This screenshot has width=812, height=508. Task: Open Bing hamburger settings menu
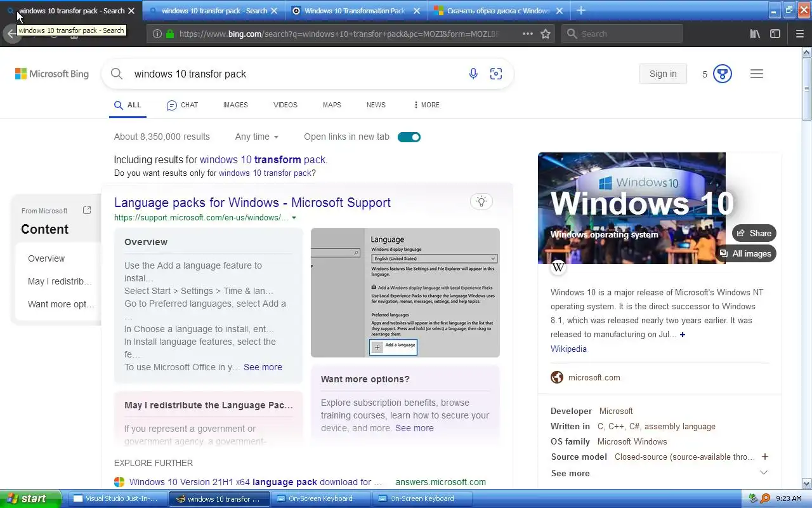(x=756, y=74)
